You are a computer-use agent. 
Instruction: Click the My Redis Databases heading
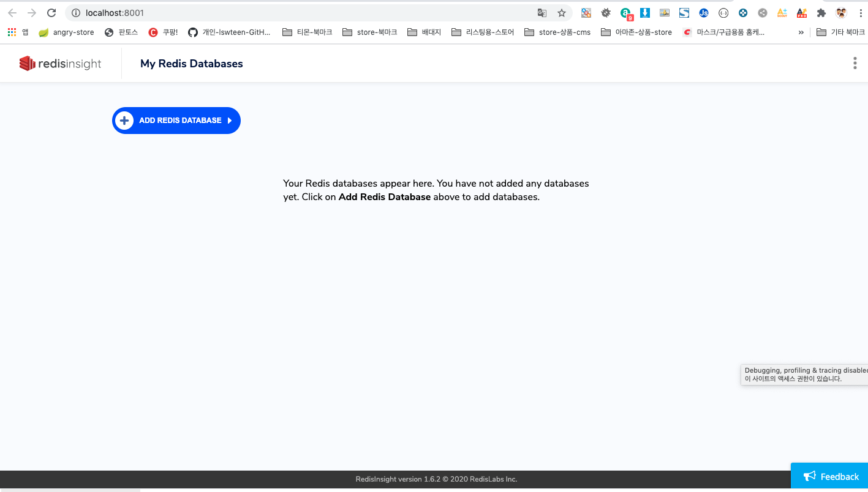pos(192,64)
